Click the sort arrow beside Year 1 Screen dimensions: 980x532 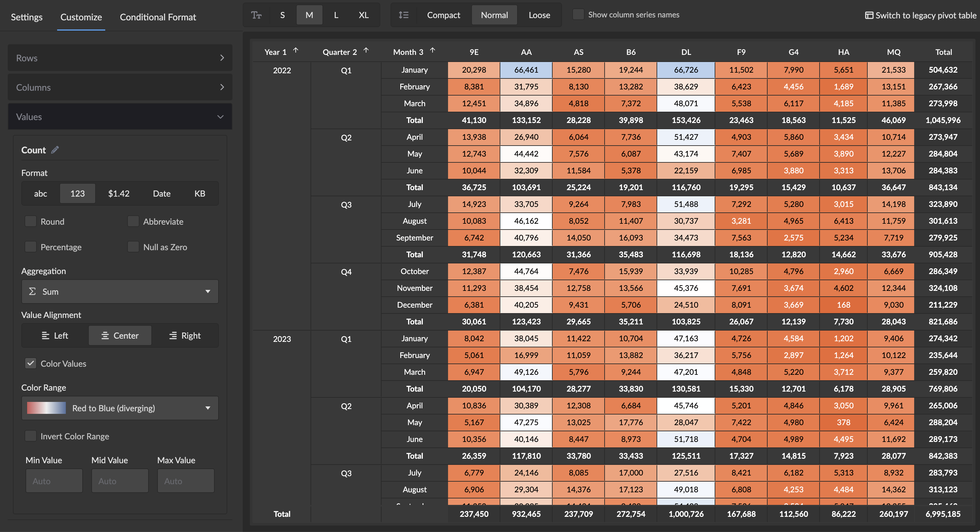click(x=296, y=50)
